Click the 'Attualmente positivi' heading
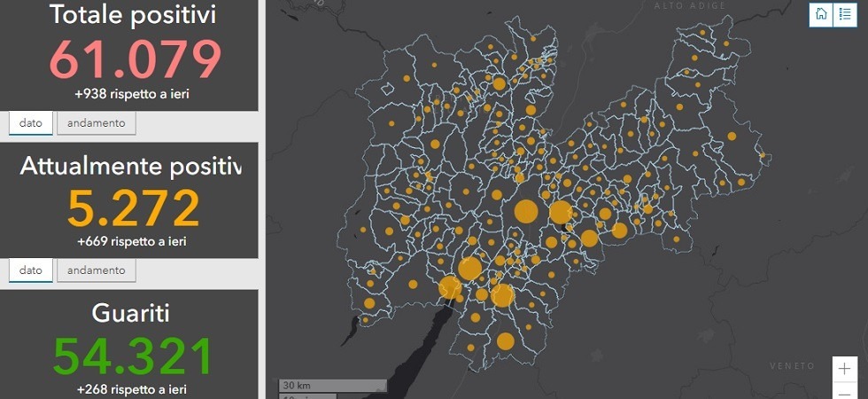This screenshot has height=399, width=868. (130, 166)
